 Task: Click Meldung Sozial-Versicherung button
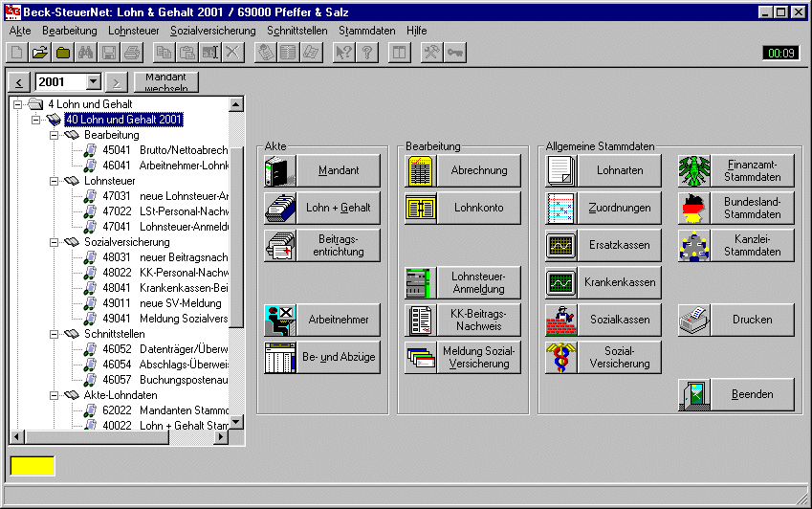[x=479, y=357]
